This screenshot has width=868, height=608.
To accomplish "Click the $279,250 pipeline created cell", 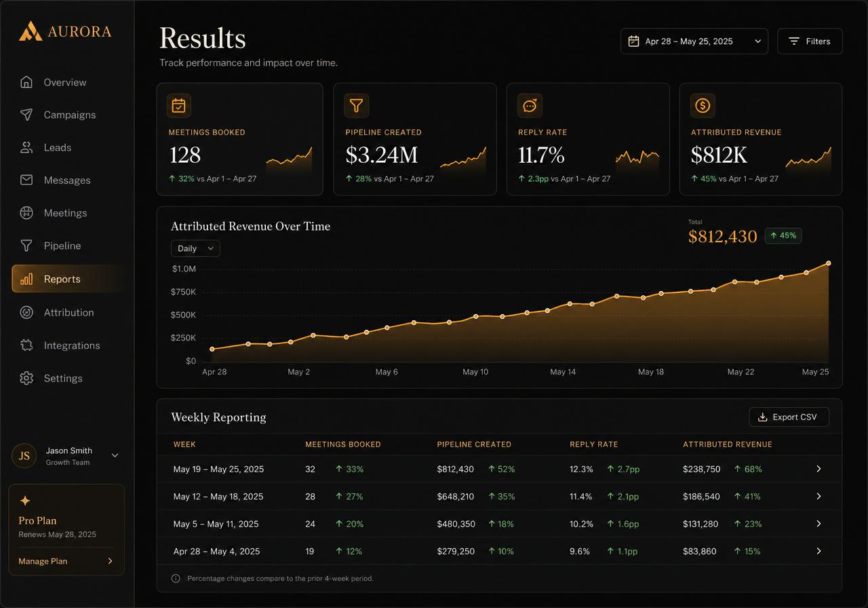I will (456, 551).
